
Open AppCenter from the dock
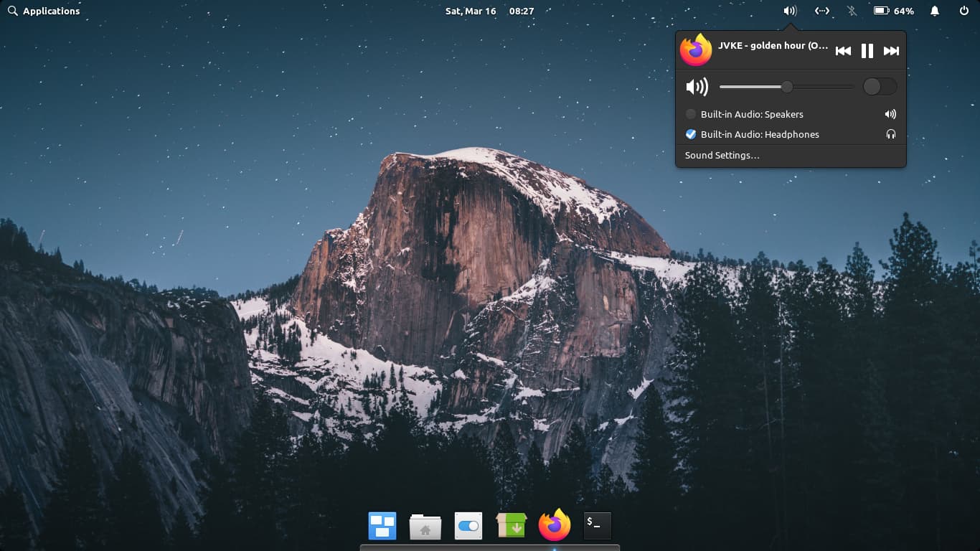(512, 526)
